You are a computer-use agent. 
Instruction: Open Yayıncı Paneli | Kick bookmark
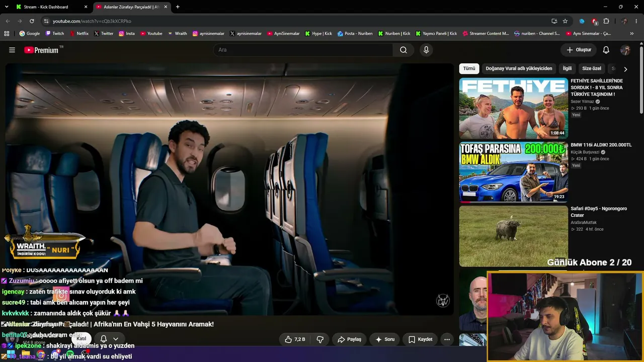pos(436,34)
